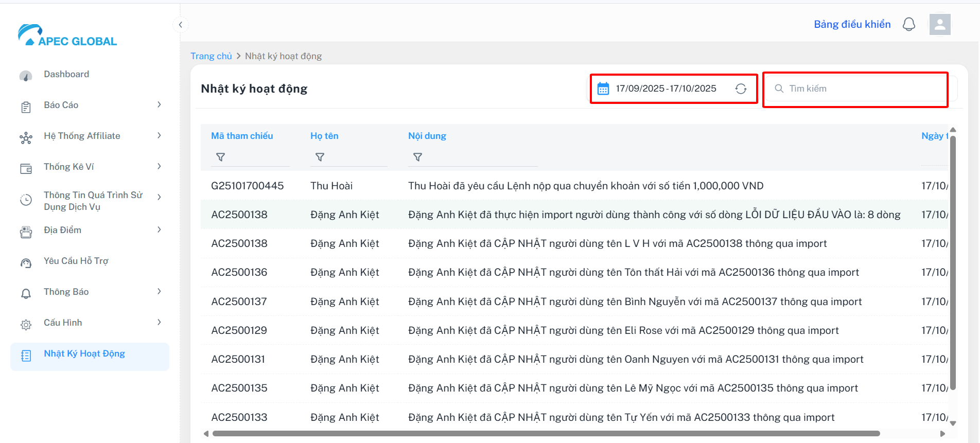Click the notification bell icon

(x=909, y=24)
